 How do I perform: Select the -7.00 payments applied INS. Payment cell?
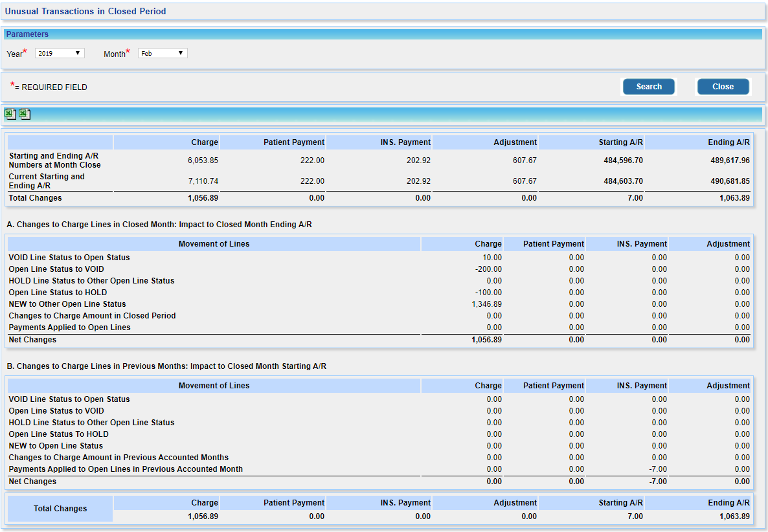coord(657,469)
